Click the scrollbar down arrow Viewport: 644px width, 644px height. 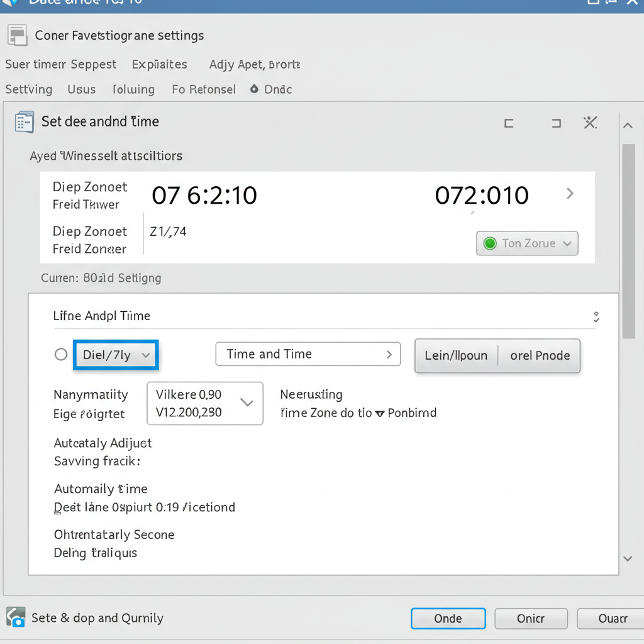(x=628, y=558)
